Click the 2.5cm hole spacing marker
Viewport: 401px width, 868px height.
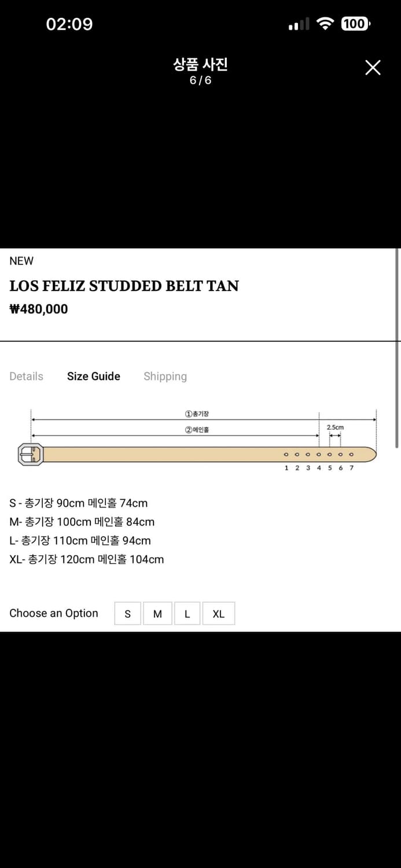point(335,428)
